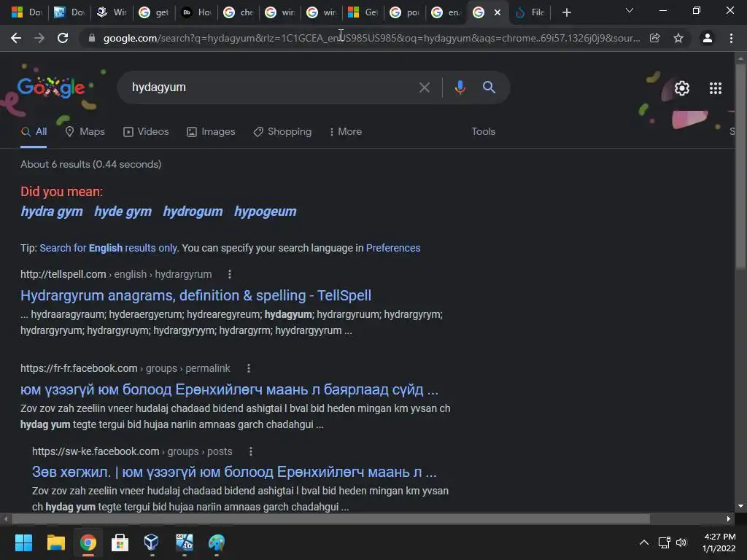Open tab search dropdown chevron
The height and width of the screenshot is (560, 747).
point(630,10)
